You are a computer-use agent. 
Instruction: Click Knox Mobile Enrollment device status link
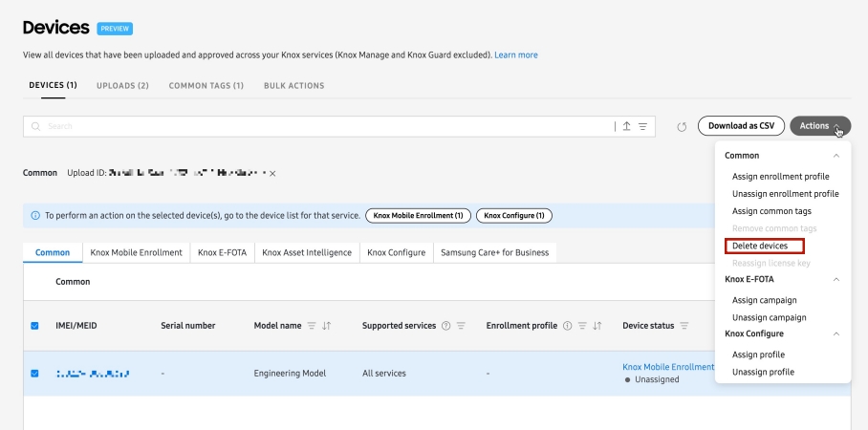[668, 367]
